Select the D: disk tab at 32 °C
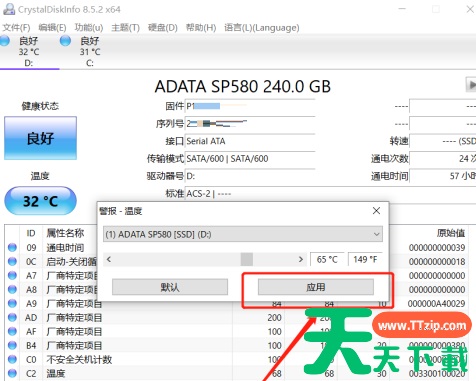 click(29, 52)
